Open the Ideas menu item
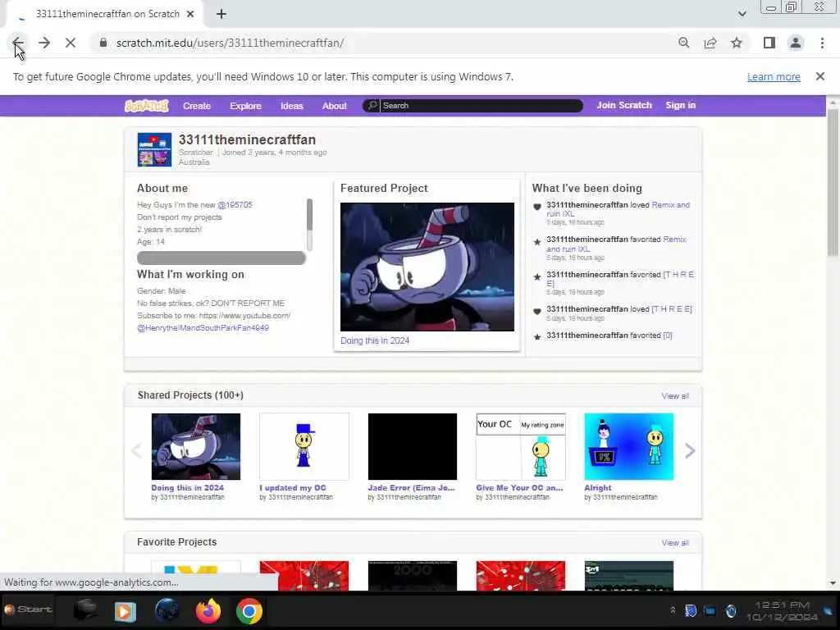Screen dimensions: 840x630 (x=291, y=106)
